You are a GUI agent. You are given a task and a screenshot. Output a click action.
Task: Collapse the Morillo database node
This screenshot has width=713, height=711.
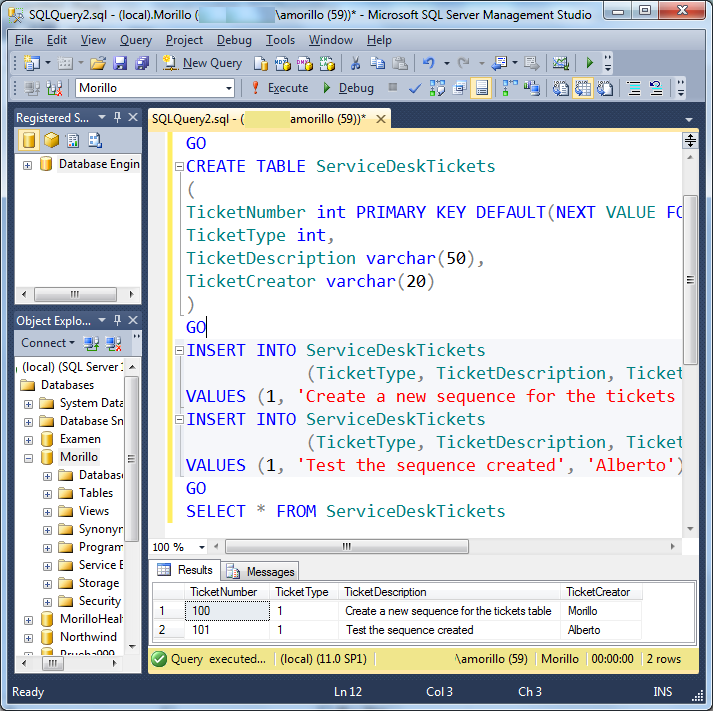pos(28,458)
